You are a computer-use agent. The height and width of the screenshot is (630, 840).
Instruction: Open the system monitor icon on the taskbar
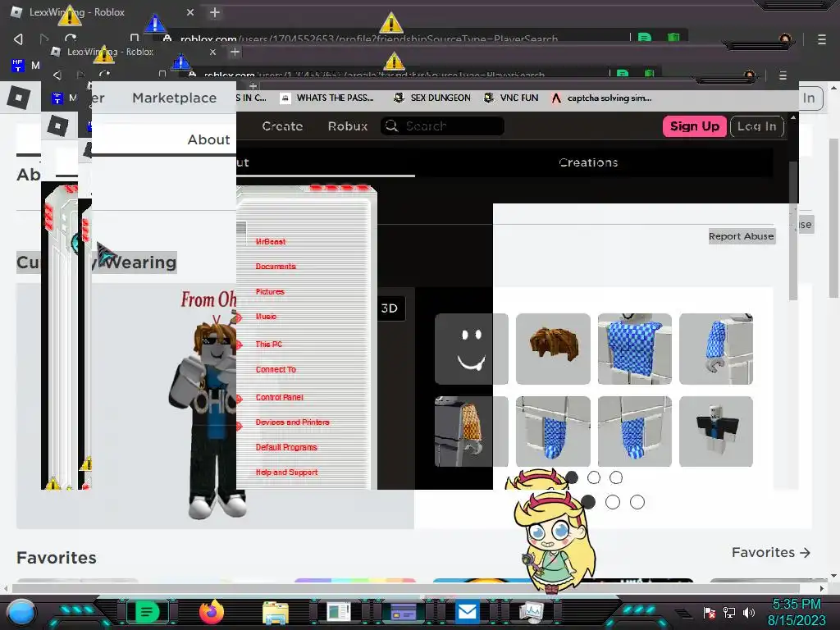click(x=532, y=612)
